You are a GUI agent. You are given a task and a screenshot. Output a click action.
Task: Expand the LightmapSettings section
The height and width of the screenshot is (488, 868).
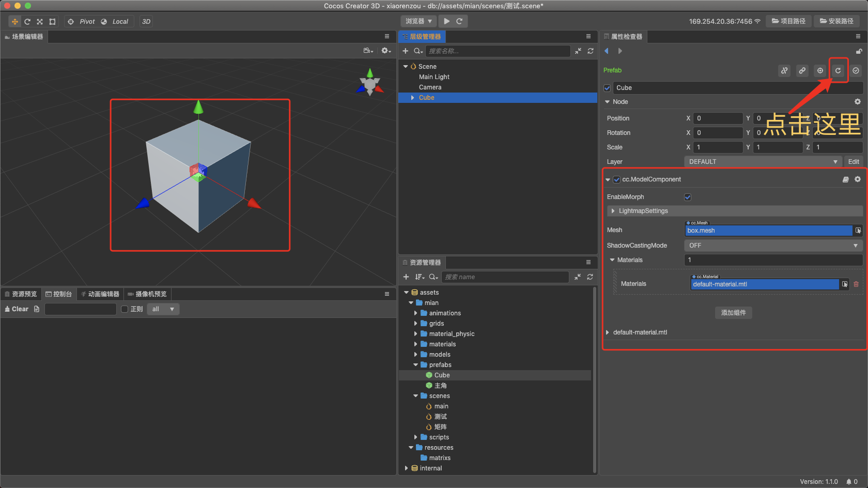[613, 211]
